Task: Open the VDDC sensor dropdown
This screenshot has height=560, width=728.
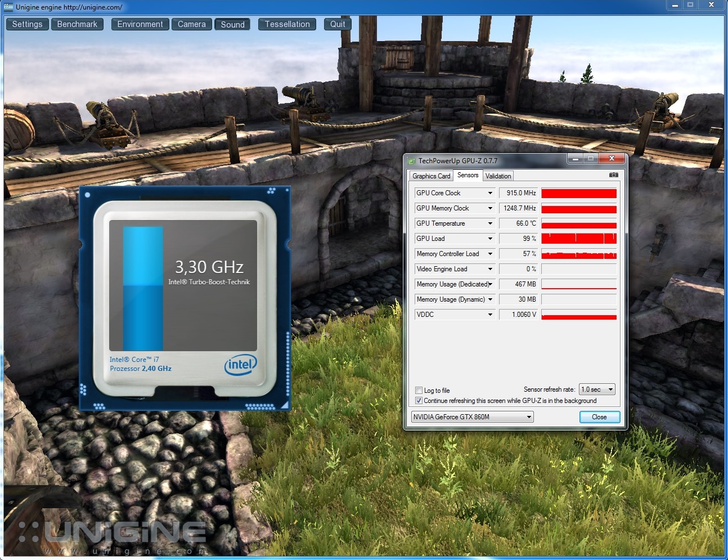Action: pos(490,315)
